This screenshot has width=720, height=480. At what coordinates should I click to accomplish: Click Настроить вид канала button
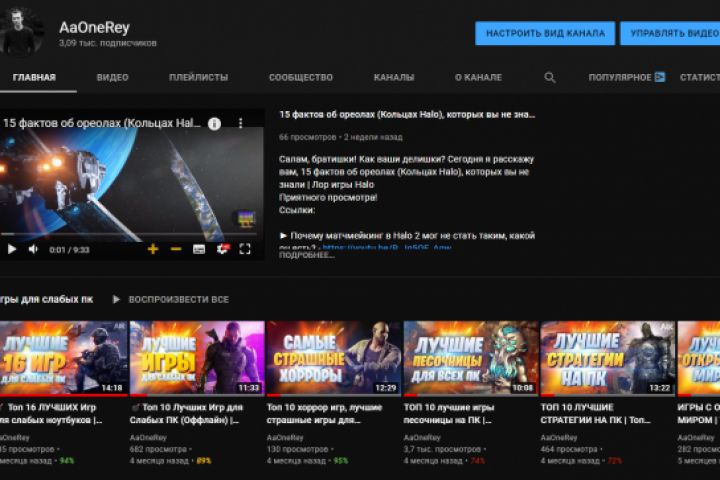coord(545,33)
